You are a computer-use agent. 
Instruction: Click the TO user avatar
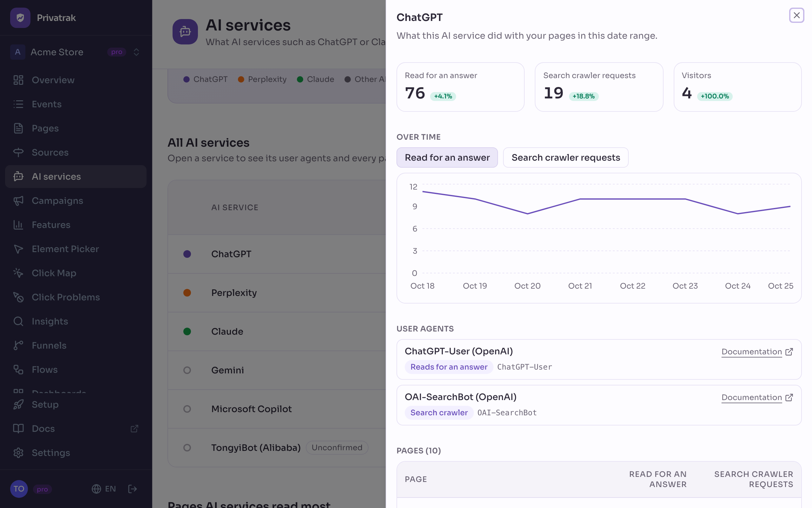point(19,489)
